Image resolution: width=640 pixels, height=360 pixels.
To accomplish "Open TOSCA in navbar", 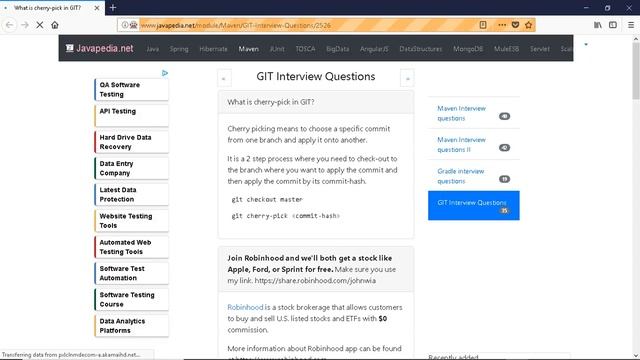I will tap(305, 49).
